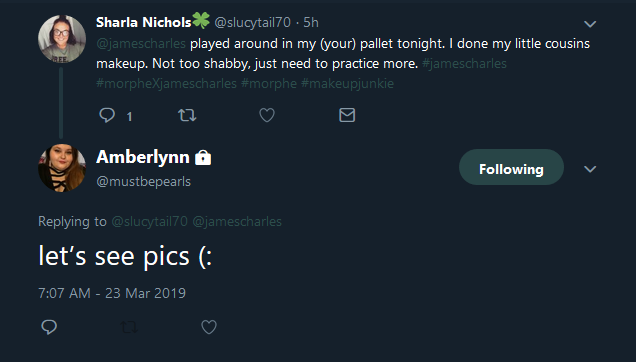This screenshot has width=636, height=362.
Task: Click @slucytail70 in Replying to line
Action: [x=149, y=222]
